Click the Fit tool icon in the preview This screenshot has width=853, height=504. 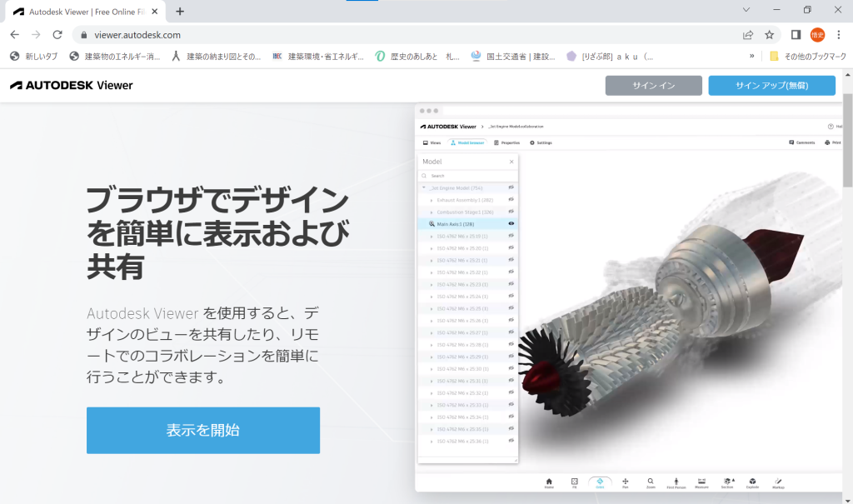[x=575, y=483]
